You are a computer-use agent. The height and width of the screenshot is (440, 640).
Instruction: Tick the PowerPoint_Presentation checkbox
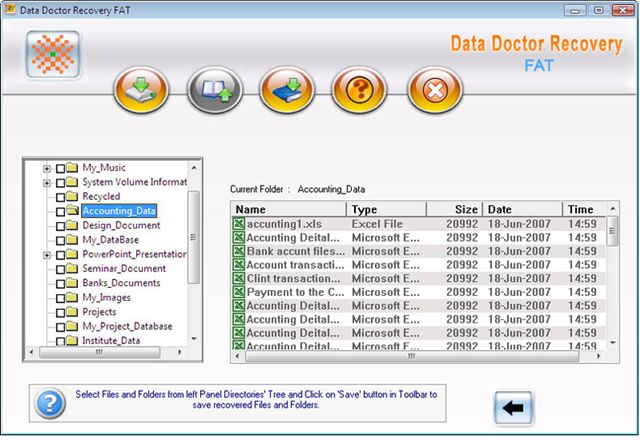[x=60, y=255]
